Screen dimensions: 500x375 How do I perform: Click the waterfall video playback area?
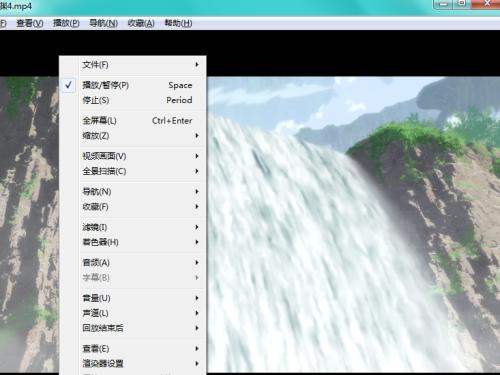coord(353,224)
